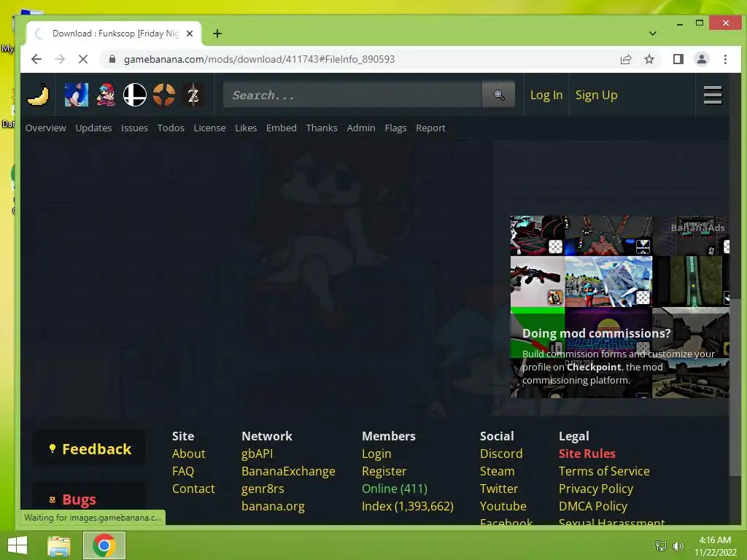Click the Feedback button

[x=89, y=448]
